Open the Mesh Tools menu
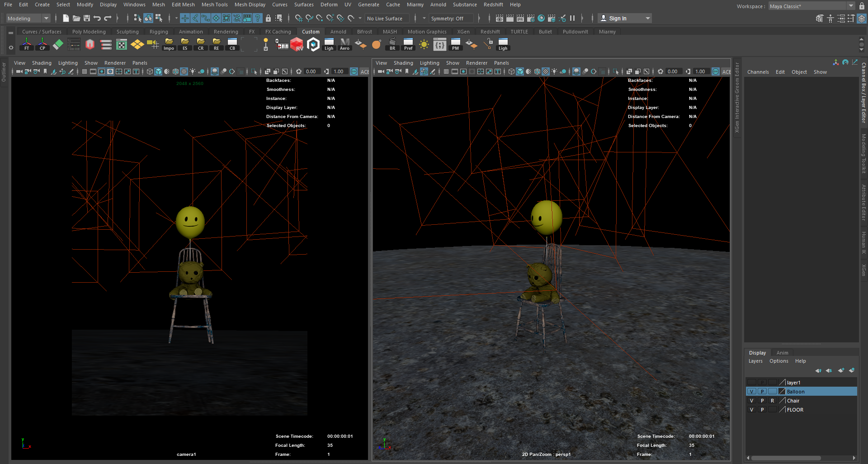 (214, 5)
